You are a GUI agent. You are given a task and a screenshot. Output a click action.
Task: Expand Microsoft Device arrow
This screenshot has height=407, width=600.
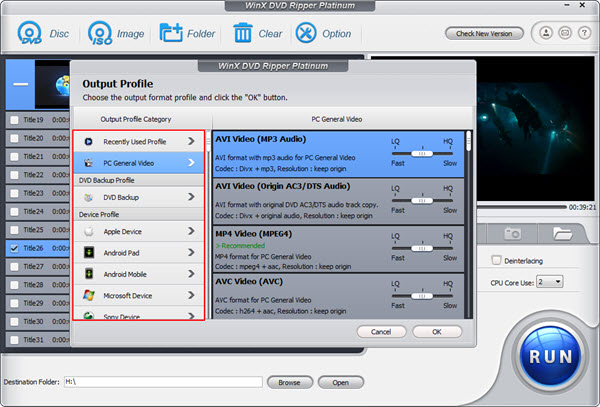click(191, 295)
